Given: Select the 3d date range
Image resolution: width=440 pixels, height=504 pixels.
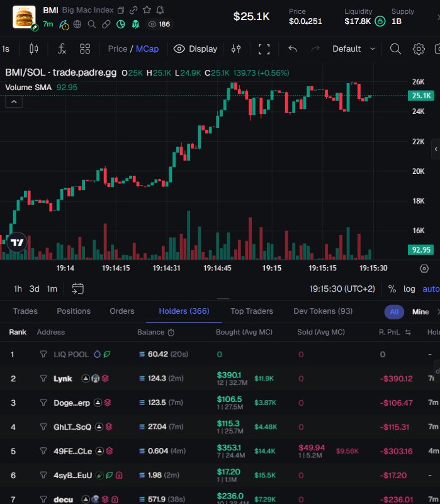Looking at the screenshot, I should [35, 289].
